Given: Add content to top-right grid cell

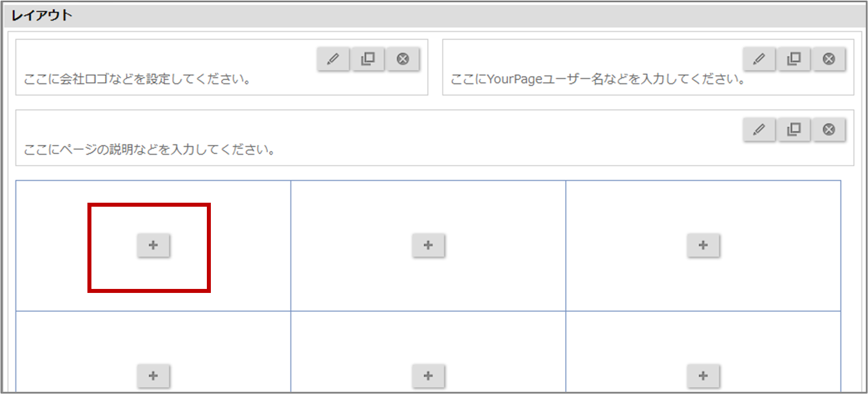Looking at the screenshot, I should [703, 245].
